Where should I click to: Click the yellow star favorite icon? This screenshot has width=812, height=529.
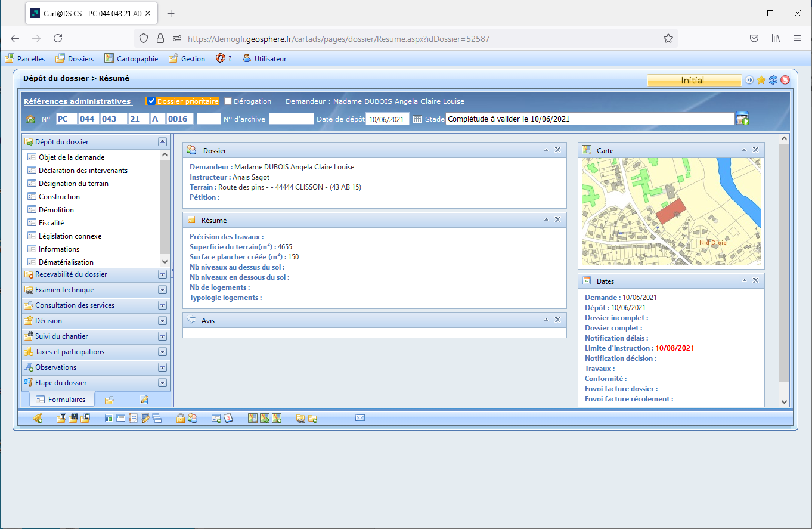(x=761, y=81)
